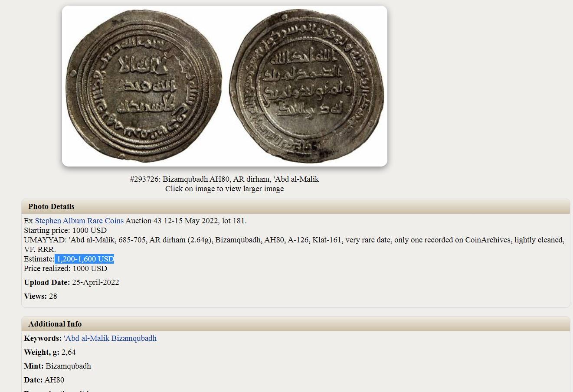Screen dimensions: 573x392
Task: Click the right coin face in photo
Action: [x=307, y=85]
